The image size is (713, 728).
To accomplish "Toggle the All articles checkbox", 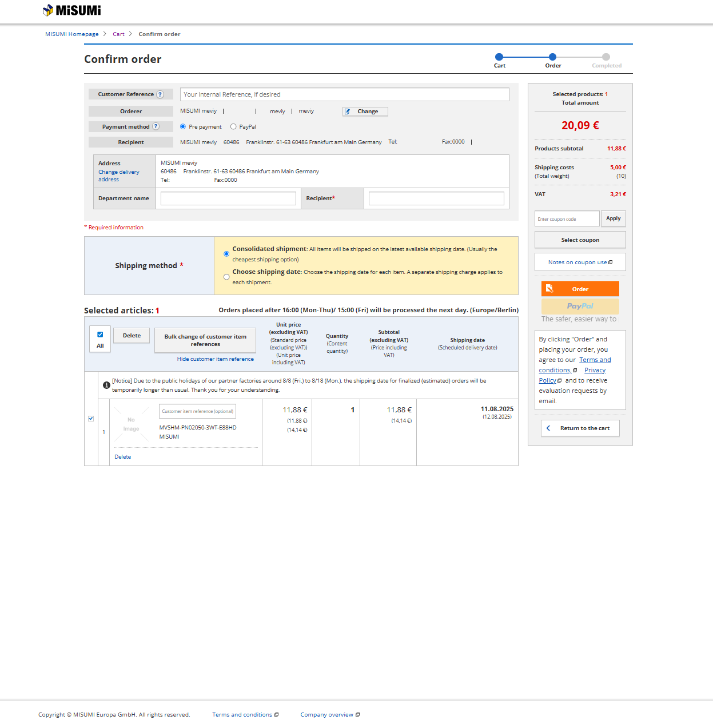I will 100,335.
